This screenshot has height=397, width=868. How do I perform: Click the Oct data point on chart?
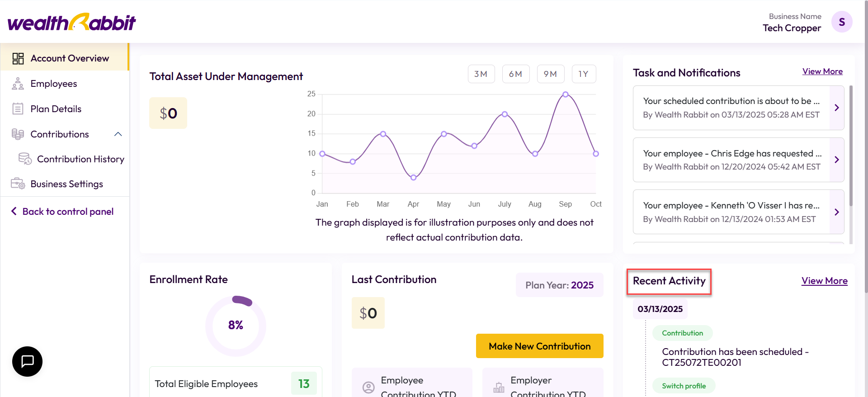(x=596, y=154)
